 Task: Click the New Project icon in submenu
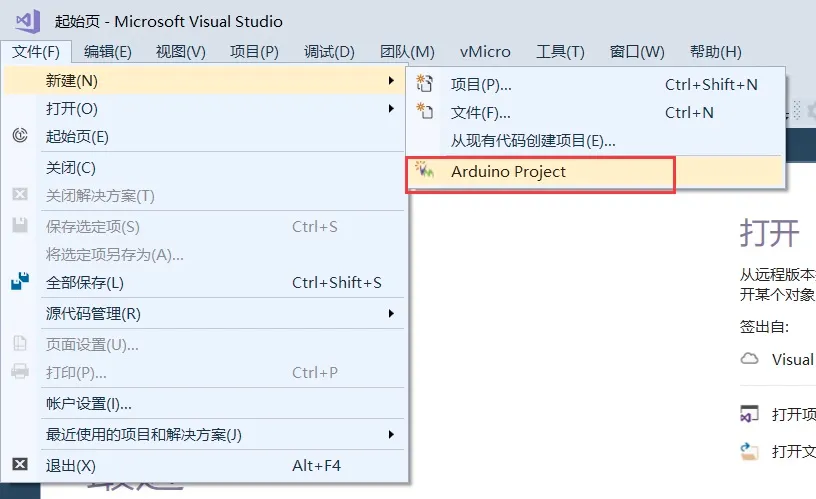(426, 85)
